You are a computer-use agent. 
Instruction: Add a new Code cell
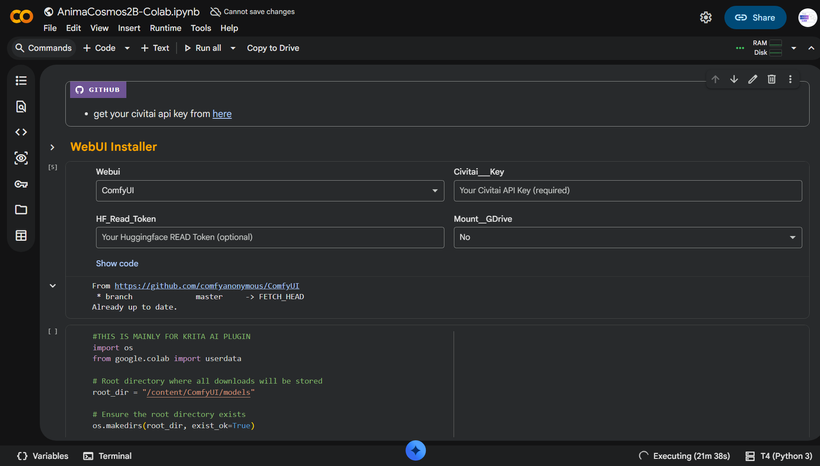(99, 48)
